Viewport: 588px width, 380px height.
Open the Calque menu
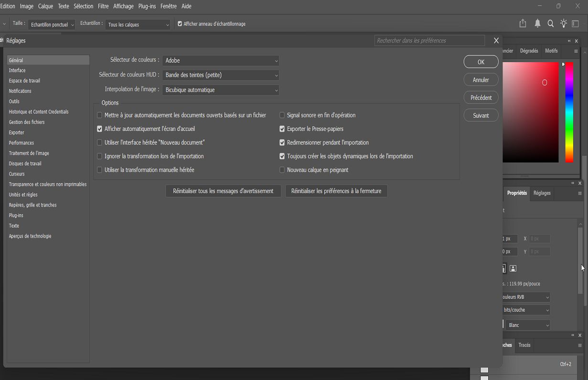[46, 6]
